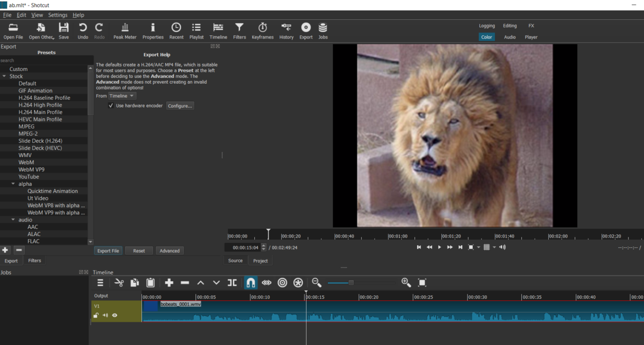Click the Copy icon in timeline toolbar

pos(135,282)
